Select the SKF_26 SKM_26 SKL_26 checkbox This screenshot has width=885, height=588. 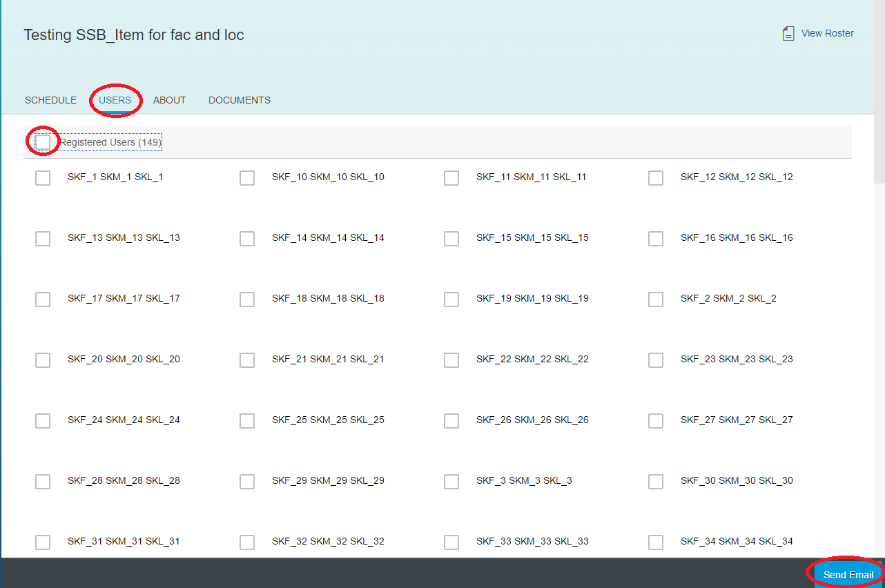(451, 421)
